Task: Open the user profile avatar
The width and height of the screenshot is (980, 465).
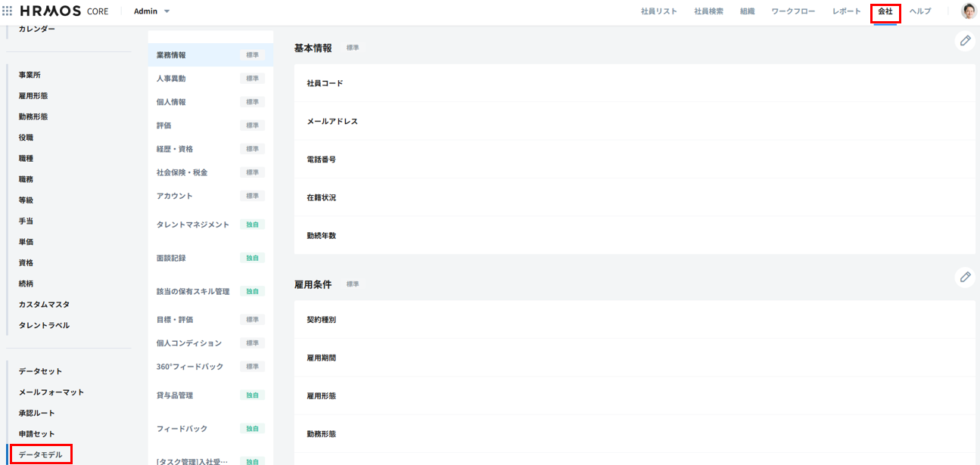Action: coord(969,11)
